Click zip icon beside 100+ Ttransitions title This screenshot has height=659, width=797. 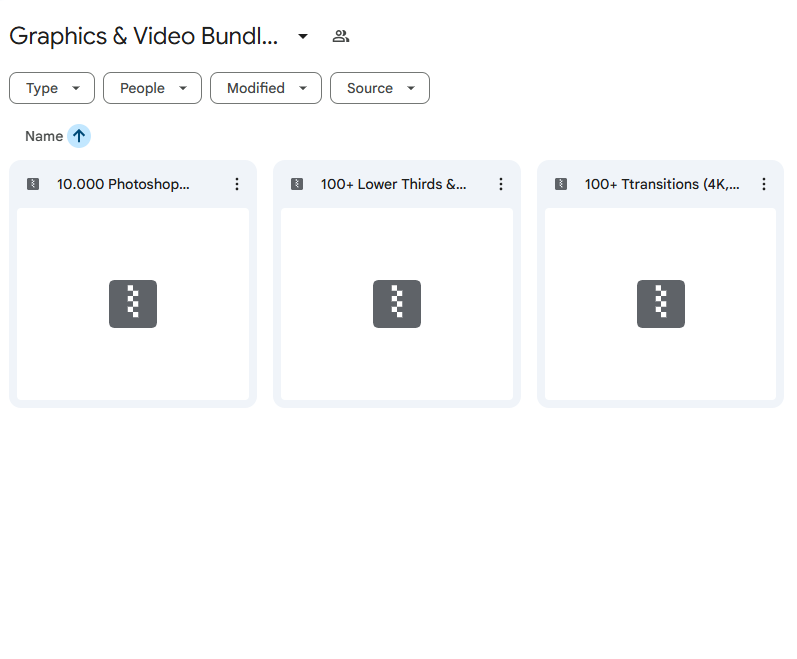(561, 184)
